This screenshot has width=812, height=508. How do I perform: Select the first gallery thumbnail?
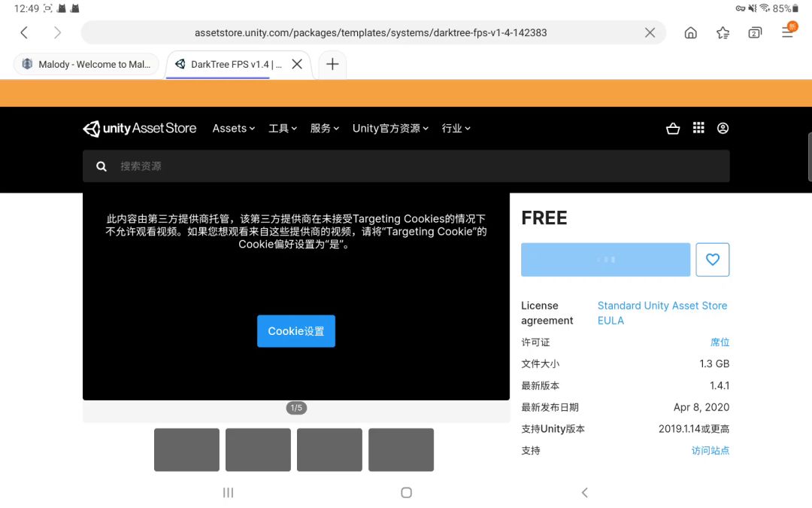[x=186, y=450]
